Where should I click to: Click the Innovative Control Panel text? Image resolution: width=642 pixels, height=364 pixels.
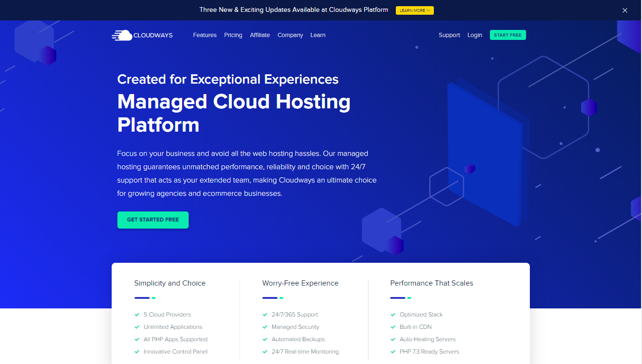pyautogui.click(x=176, y=352)
